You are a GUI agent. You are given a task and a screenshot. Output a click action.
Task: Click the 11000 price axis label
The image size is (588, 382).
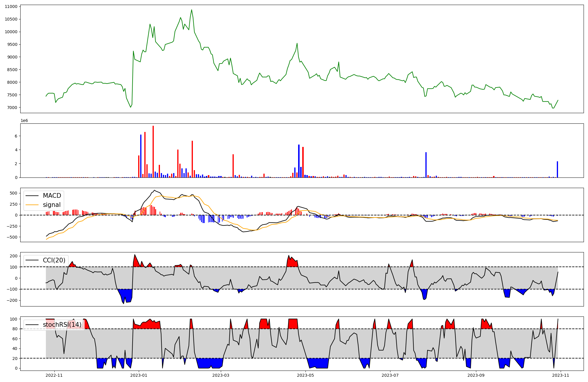11,6
